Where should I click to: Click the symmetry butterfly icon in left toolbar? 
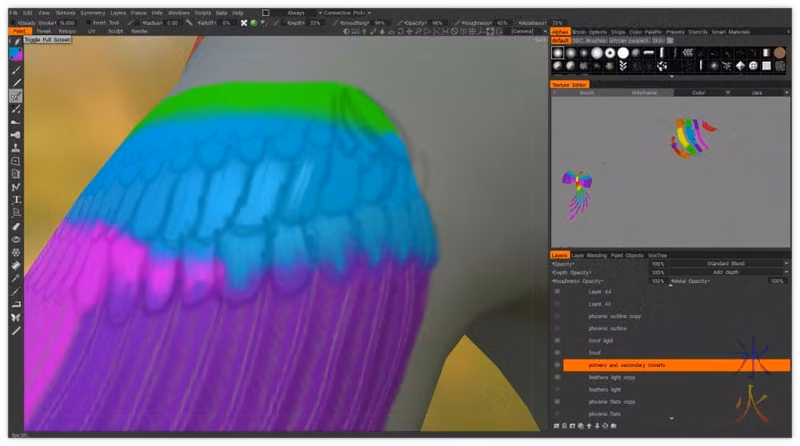click(x=16, y=317)
